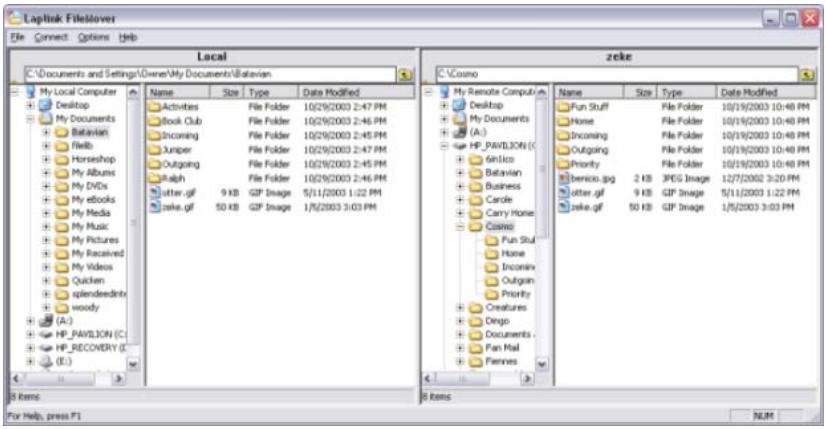Screen dimensions: 826x429
Task: Sort remote list by Name column
Action: pos(589,92)
